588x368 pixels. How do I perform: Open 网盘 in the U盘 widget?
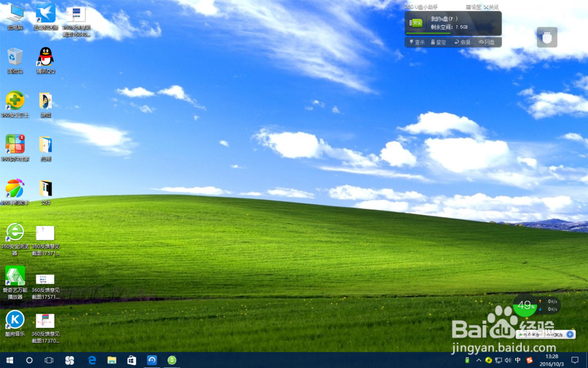click(x=487, y=42)
